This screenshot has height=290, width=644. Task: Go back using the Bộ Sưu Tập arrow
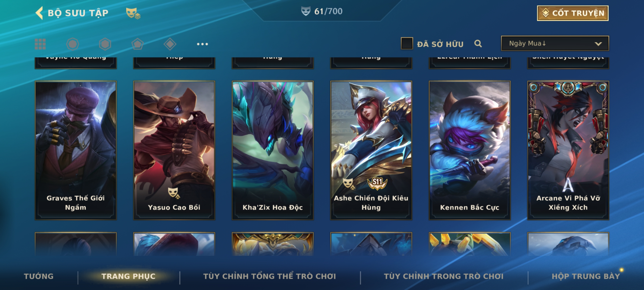(39, 13)
